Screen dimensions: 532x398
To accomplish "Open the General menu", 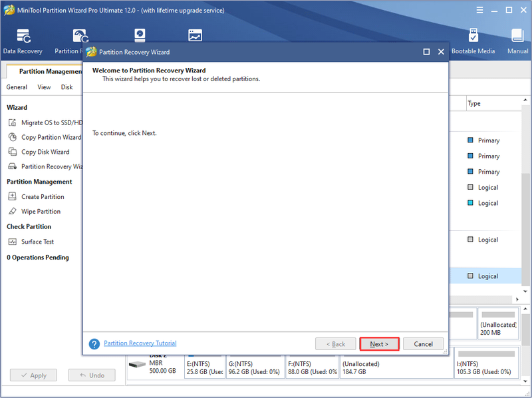I will (x=17, y=87).
